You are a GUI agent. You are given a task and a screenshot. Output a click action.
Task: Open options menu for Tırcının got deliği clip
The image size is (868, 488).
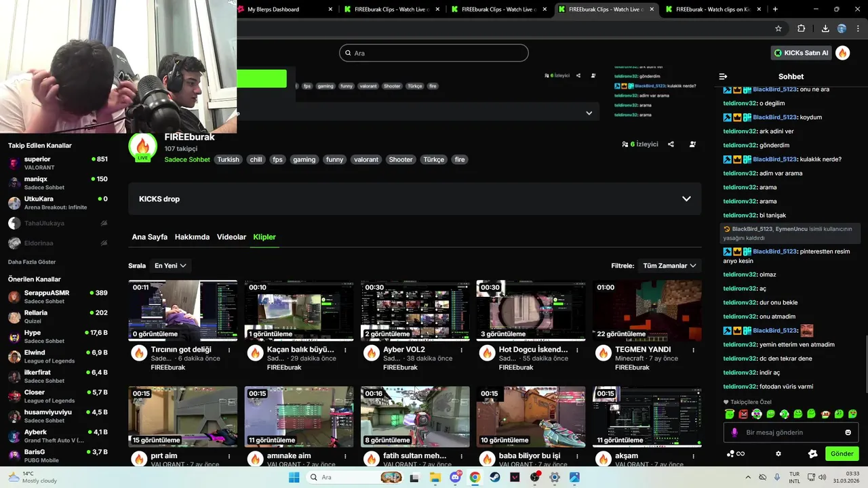[x=229, y=350]
